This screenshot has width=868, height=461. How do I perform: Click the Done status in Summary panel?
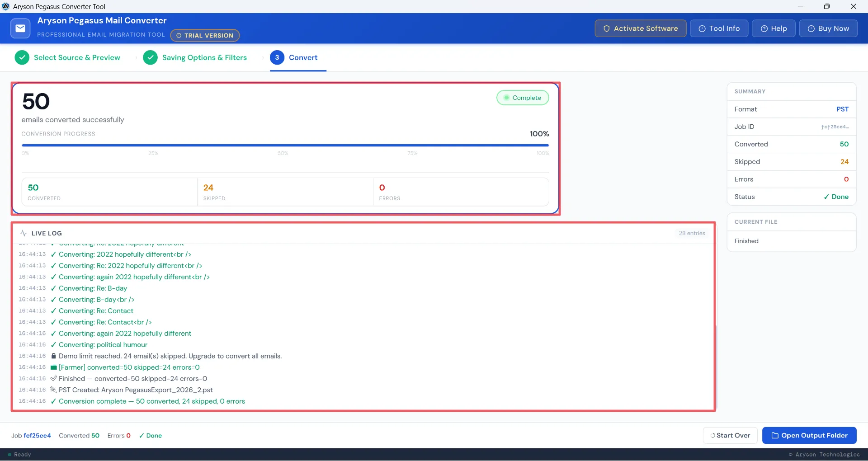836,197
